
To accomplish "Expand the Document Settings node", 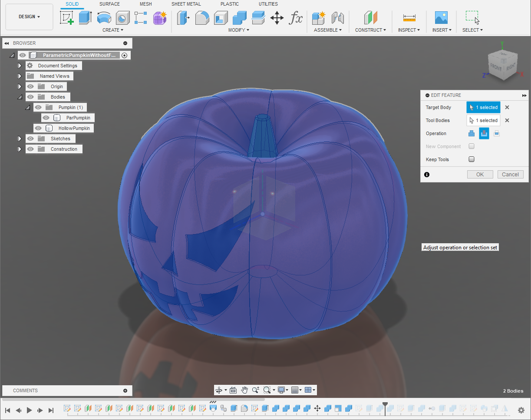I will [x=20, y=66].
